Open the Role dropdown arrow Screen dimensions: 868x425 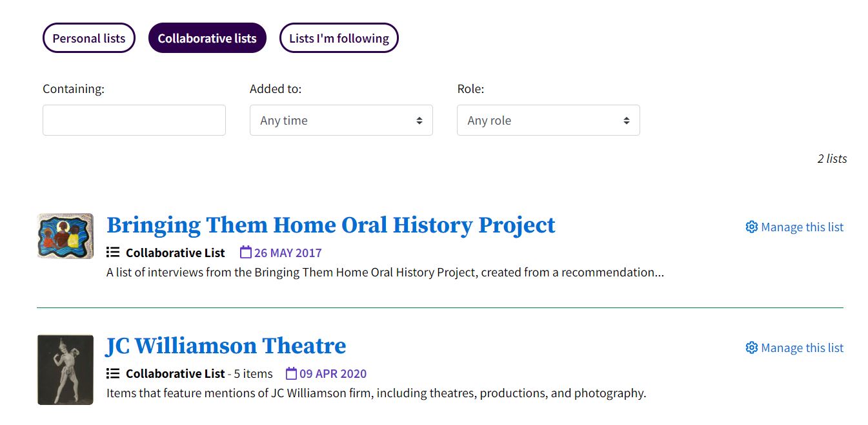point(627,121)
